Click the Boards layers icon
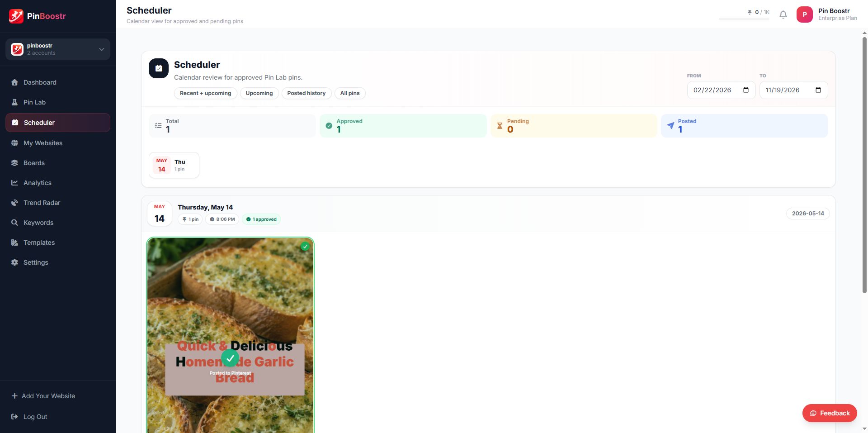This screenshot has width=868, height=433. pos(14,163)
